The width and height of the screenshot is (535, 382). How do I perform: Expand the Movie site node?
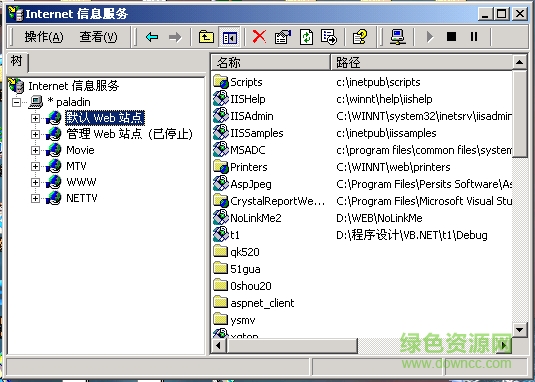point(35,150)
